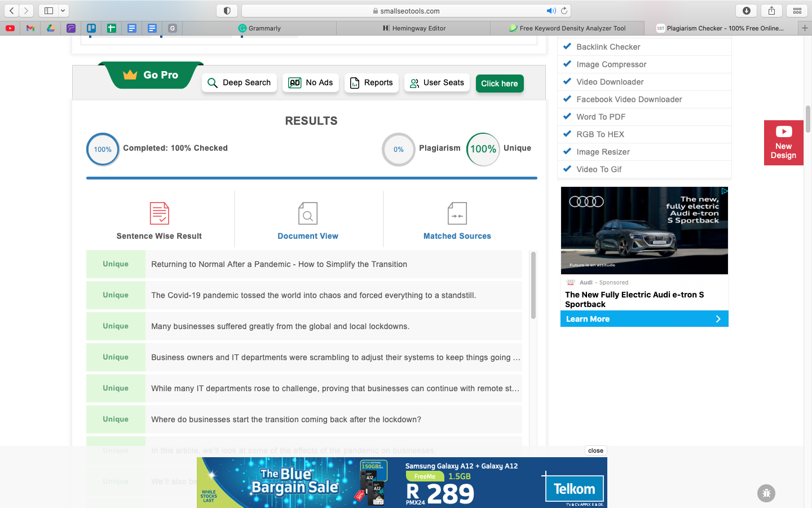Select the Deep Search option

(239, 82)
